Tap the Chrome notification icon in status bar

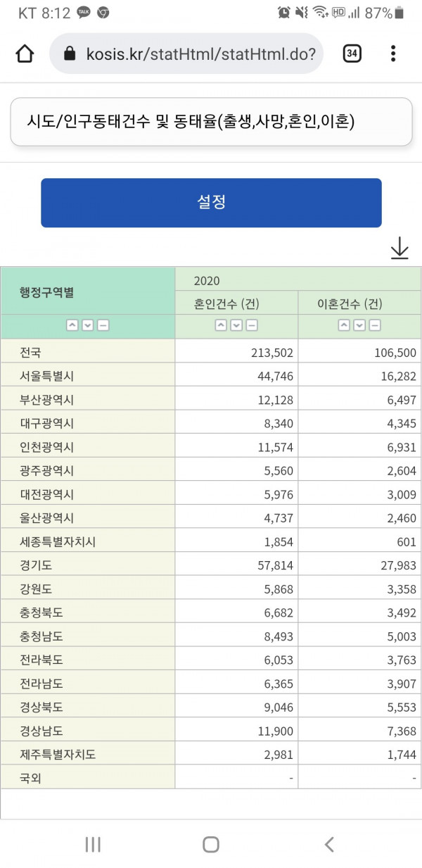(103, 13)
